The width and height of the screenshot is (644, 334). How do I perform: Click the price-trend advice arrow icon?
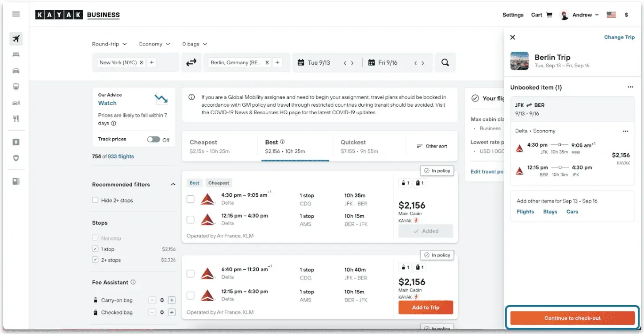coord(161,99)
